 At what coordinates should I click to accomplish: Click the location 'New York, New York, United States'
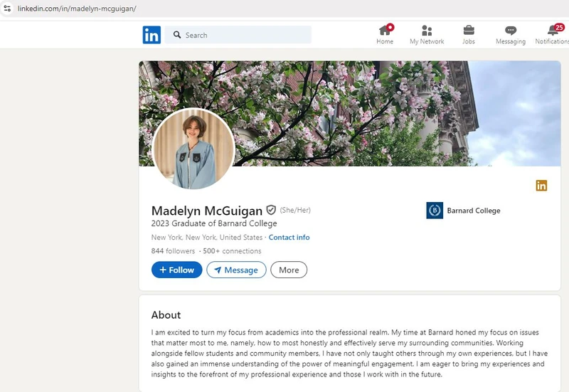[x=207, y=238]
